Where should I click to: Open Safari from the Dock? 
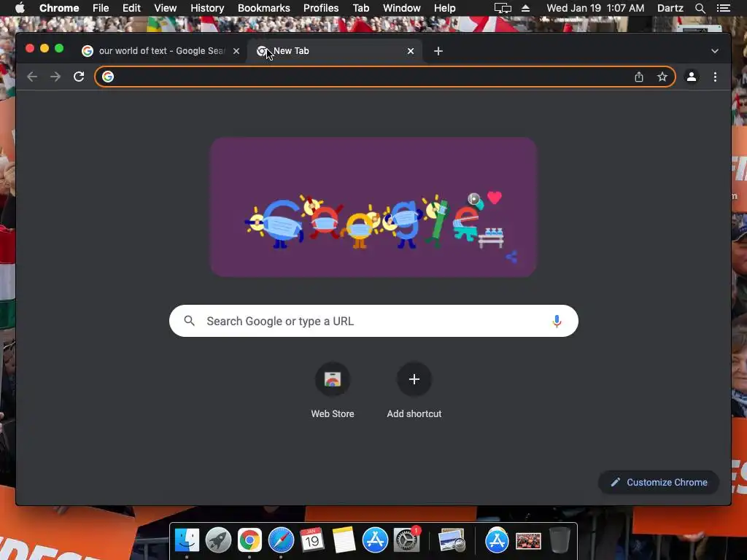281,540
